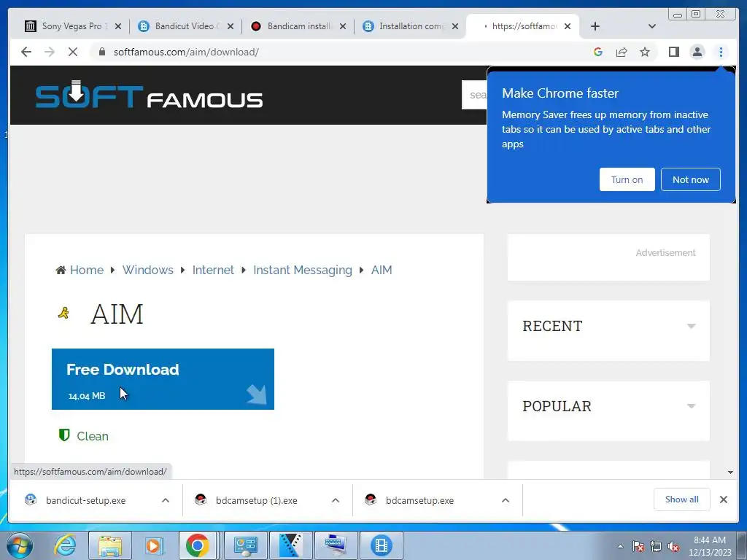Open Windows Explorer folder in taskbar
The width and height of the screenshot is (747, 560).
(110, 545)
